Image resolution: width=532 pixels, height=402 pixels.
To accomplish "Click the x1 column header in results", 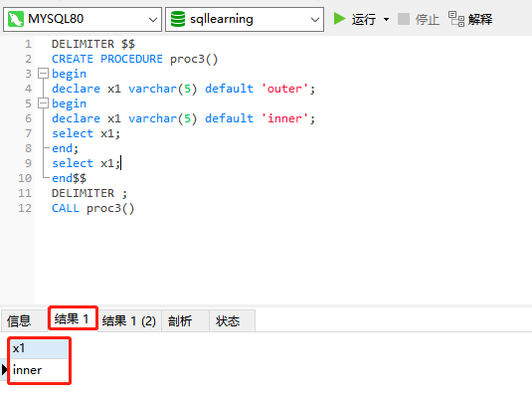I will pos(39,348).
